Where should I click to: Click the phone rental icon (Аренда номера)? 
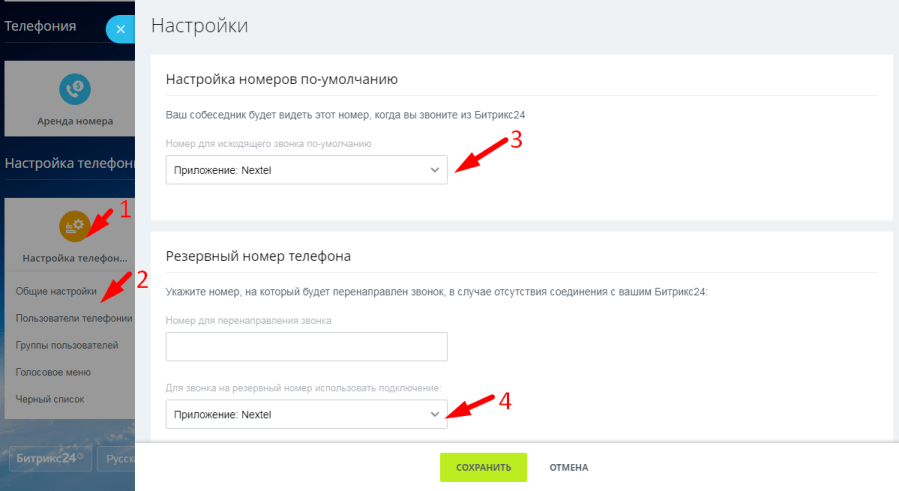click(74, 89)
